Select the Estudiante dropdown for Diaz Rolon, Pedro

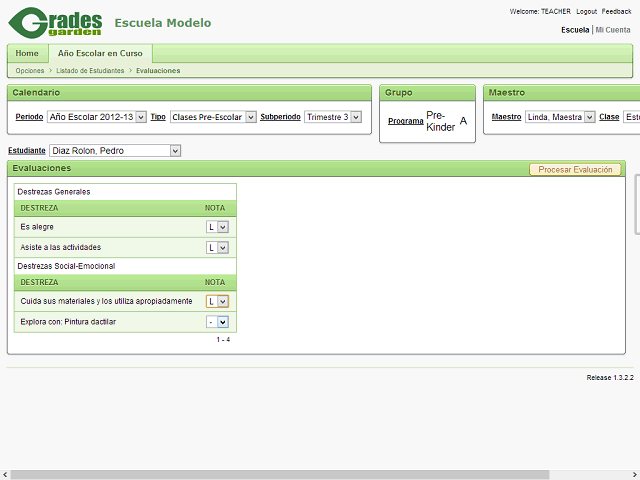click(x=115, y=151)
